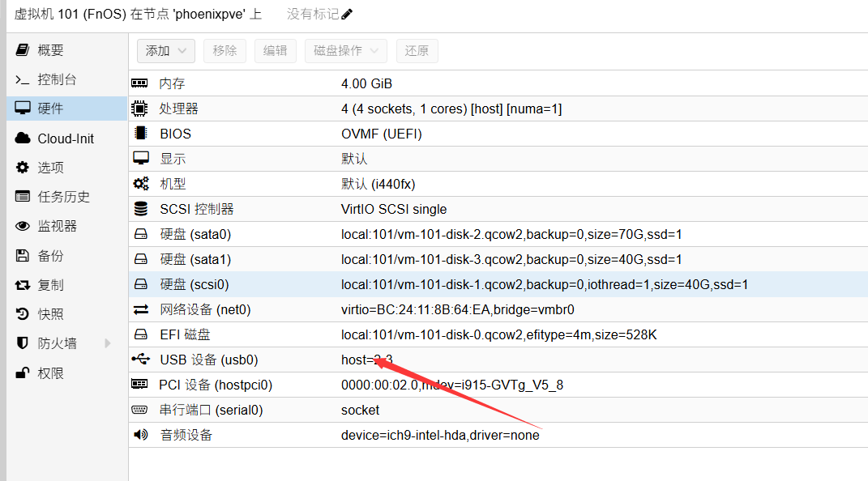Switch to the 控制台 console view
868x481 pixels.
coord(57,79)
